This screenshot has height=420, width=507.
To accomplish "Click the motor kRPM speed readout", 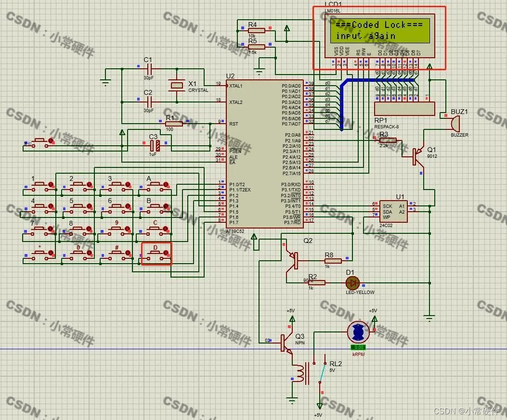I will [358, 347].
